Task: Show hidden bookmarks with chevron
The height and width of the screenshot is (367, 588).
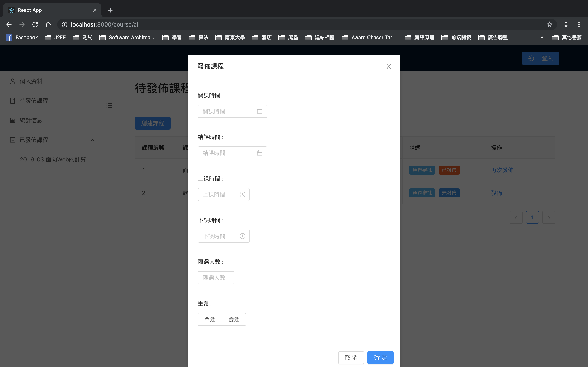Action: point(542,37)
